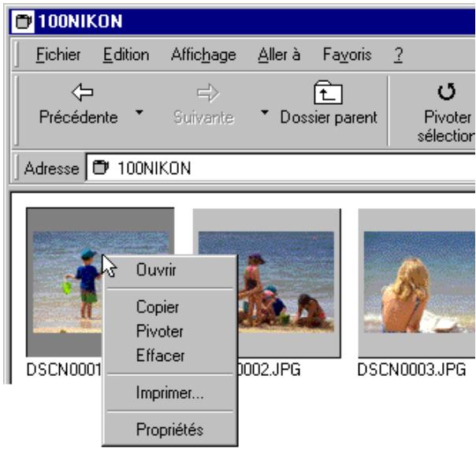The image size is (476, 450).
Task: Choose Imprimer... in the context menu
Action: [169, 393]
